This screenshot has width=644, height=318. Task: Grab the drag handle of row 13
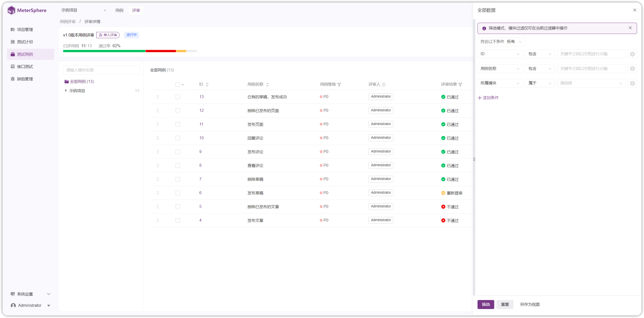pyautogui.click(x=158, y=97)
